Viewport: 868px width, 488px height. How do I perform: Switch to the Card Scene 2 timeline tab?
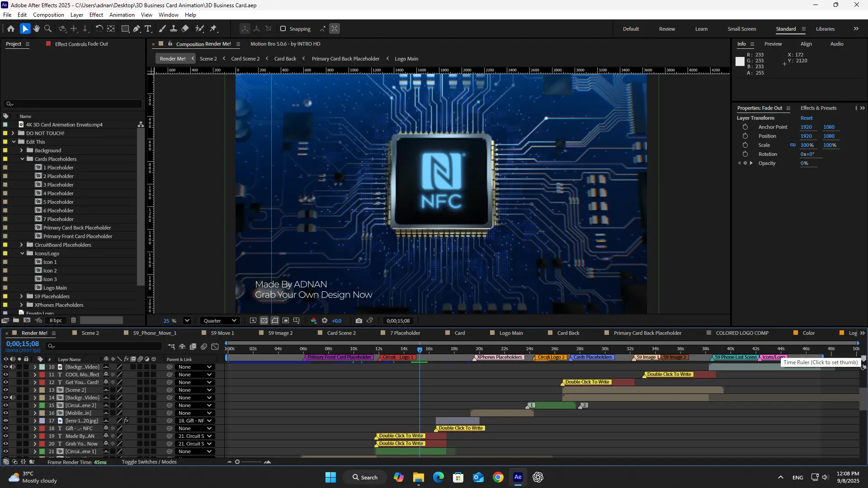(x=341, y=333)
